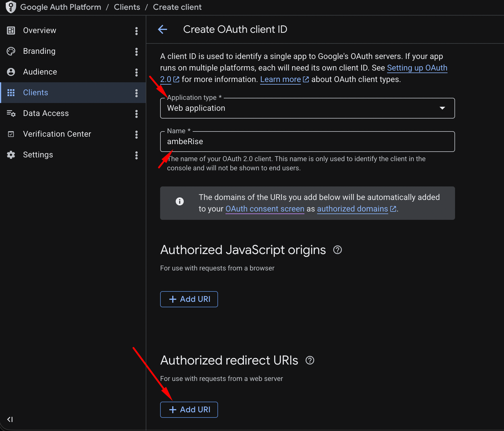The image size is (504, 431).
Task: Open Overview more options menu
Action: pyautogui.click(x=137, y=31)
